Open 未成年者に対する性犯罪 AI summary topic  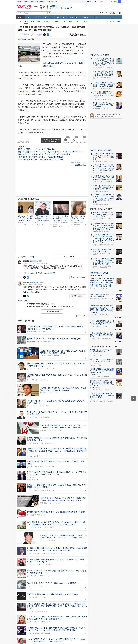(64, 307)
